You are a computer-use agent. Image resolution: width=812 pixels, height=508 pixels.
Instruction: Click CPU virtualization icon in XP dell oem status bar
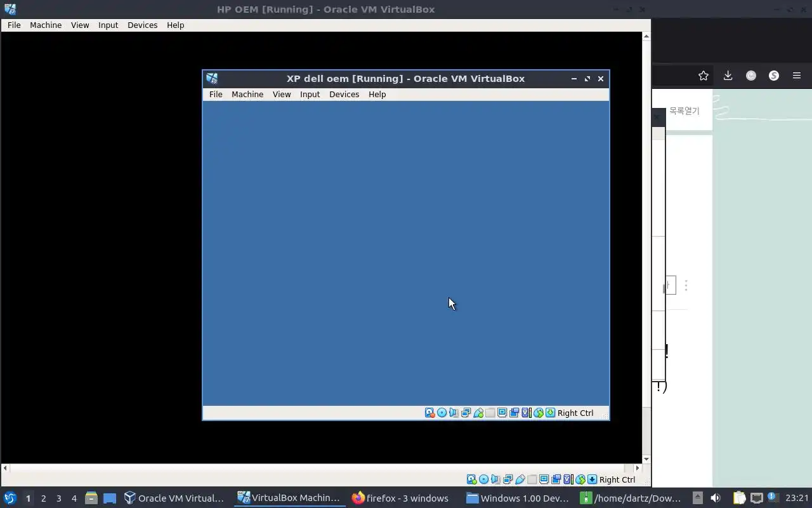526,413
